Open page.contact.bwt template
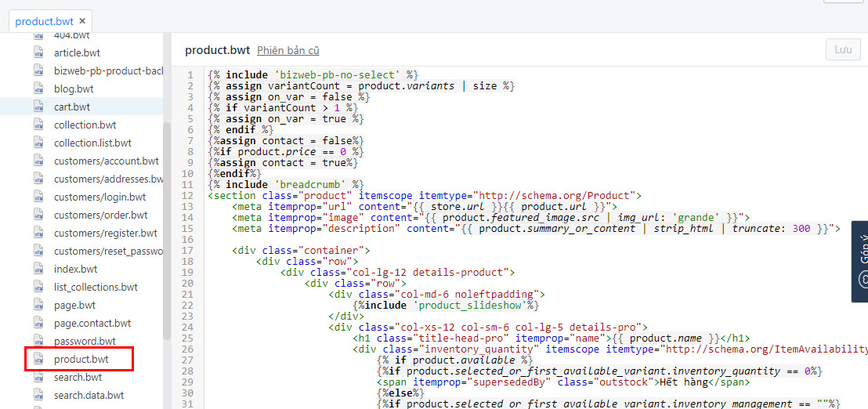 pyautogui.click(x=92, y=323)
